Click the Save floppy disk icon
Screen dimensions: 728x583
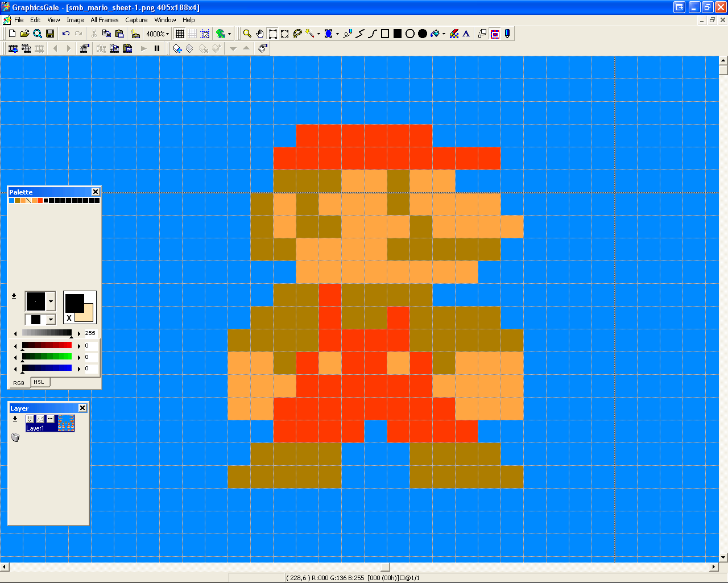coord(50,34)
